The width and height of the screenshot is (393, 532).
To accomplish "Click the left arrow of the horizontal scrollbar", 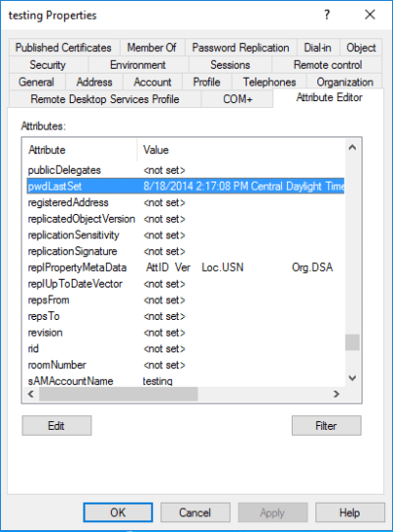I will point(30,394).
